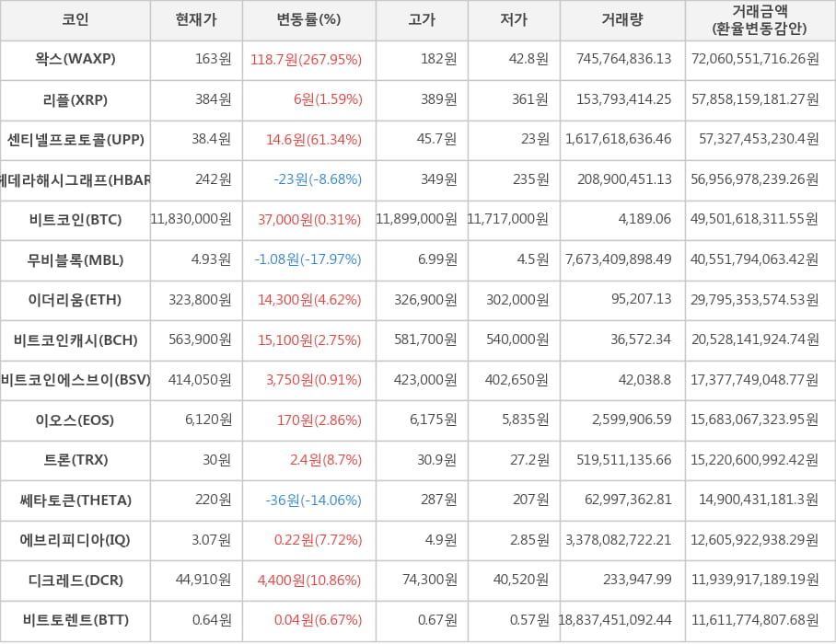The width and height of the screenshot is (836, 644).
Task: Click BTC volume 4,189.06
Action: click(644, 219)
